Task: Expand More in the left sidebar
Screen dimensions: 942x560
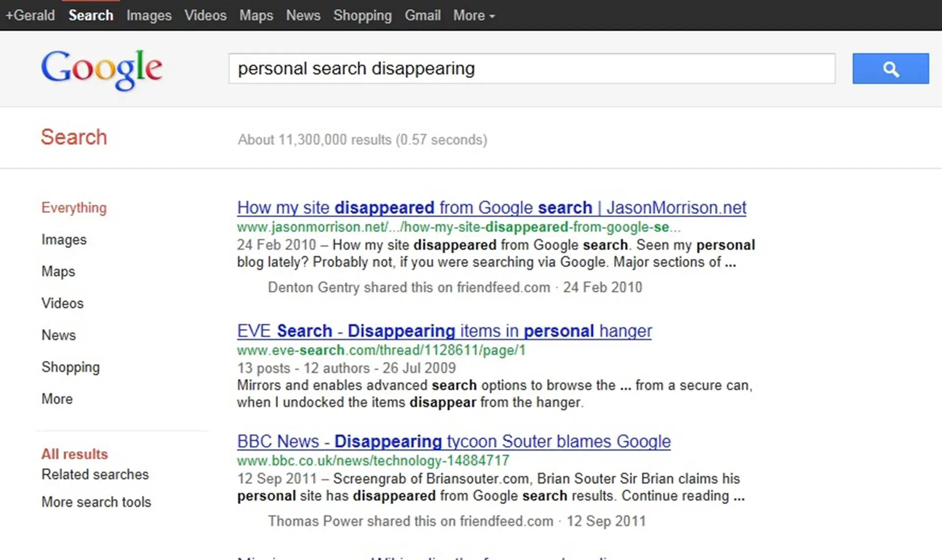Action: tap(57, 399)
